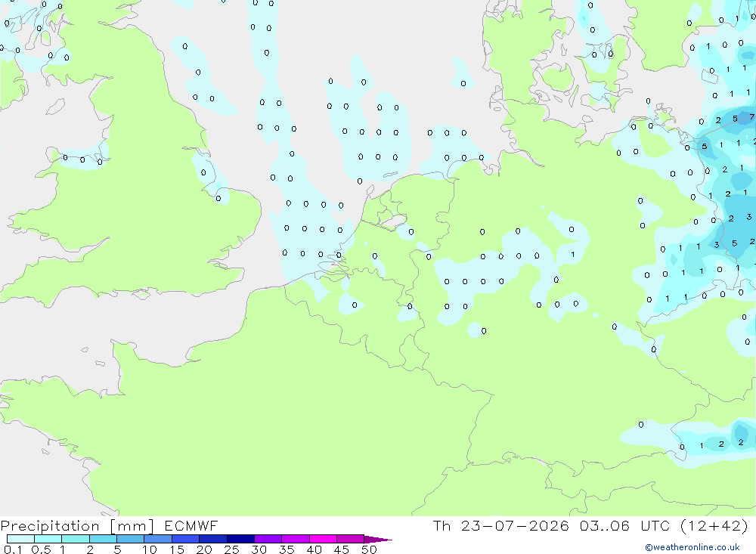The width and height of the screenshot is (756, 554).
Task: Click the '10' legend scale label
Action: (150, 549)
